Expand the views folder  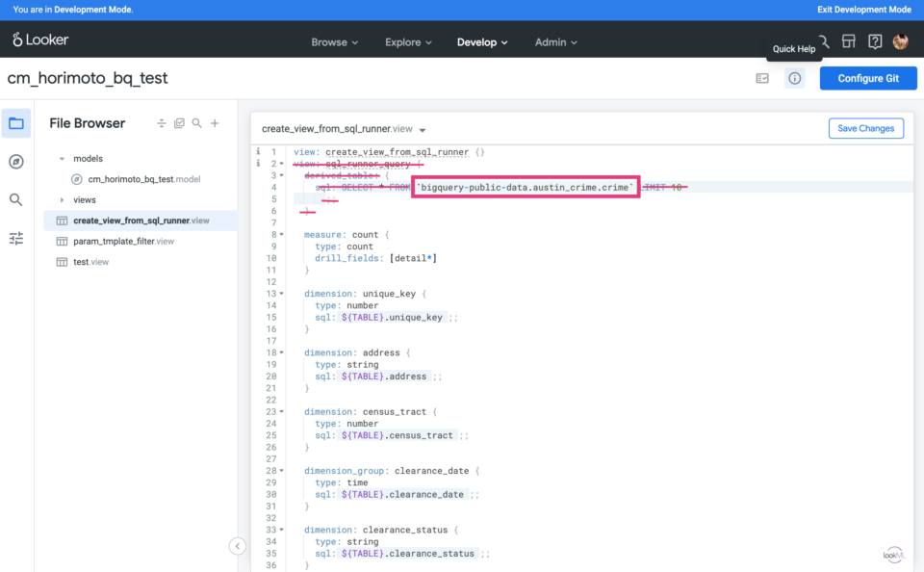[x=63, y=200]
